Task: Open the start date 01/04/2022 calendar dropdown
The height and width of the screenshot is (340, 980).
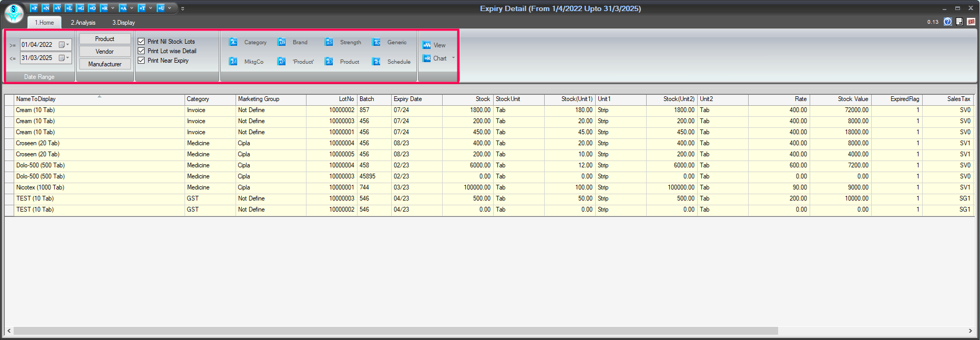Action: tap(64, 45)
